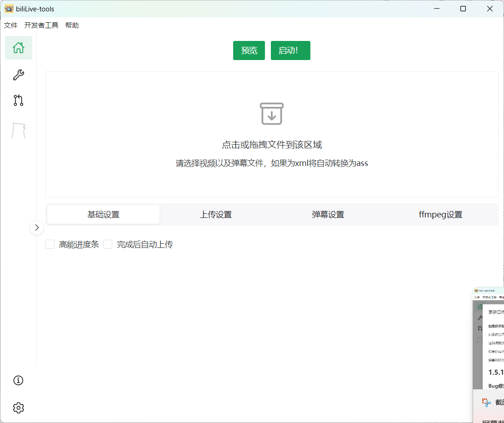Click the dashed cat-ear sidebar icon

(x=18, y=130)
